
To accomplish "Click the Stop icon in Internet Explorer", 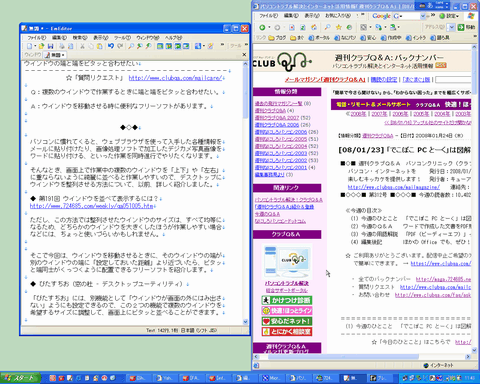I will 292,27.
